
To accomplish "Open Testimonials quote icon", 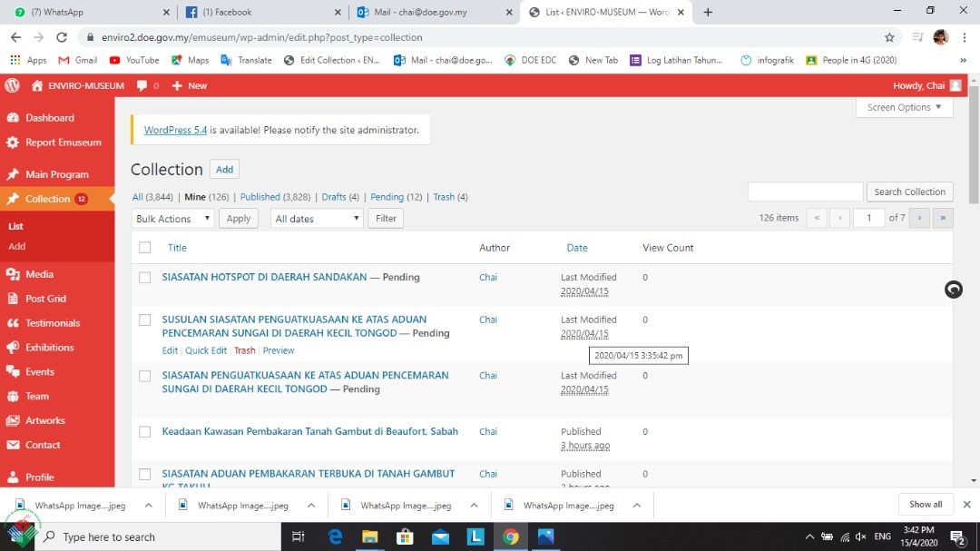I will click(x=13, y=323).
